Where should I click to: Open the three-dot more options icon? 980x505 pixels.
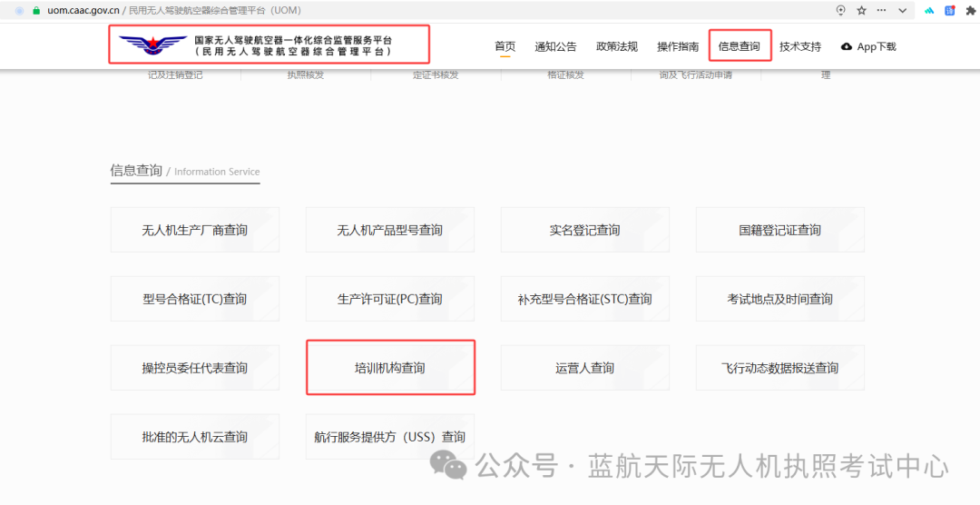tap(882, 10)
